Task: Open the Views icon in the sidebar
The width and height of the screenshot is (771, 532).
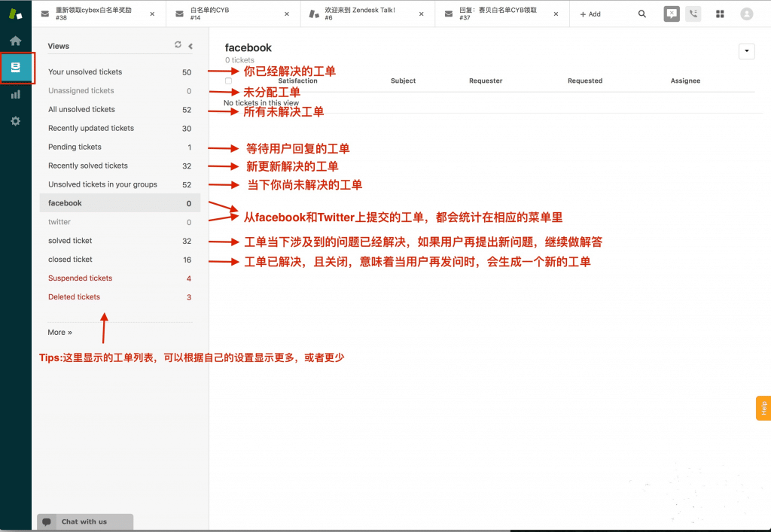Action: tap(16, 68)
